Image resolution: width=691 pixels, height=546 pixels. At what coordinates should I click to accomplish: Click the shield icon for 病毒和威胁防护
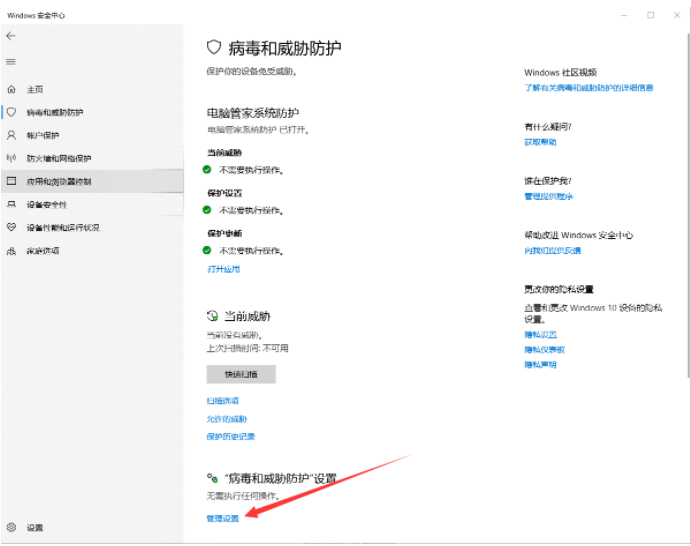click(x=11, y=112)
